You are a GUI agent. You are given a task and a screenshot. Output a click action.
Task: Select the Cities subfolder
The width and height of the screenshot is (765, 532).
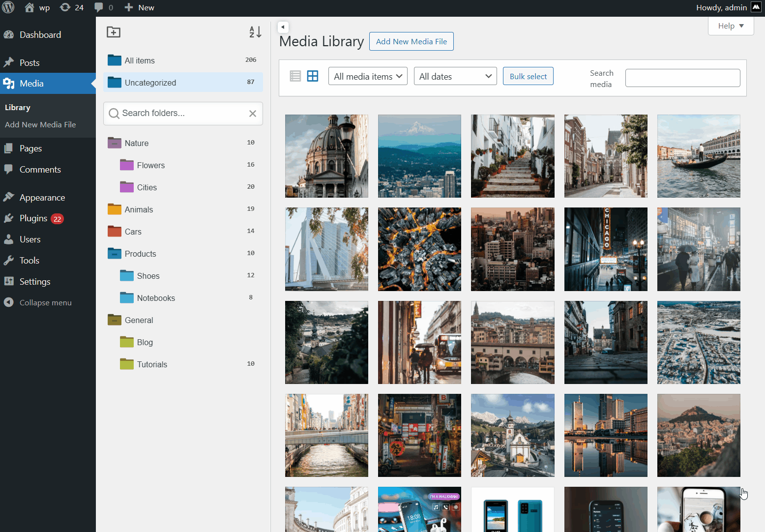pos(183,187)
